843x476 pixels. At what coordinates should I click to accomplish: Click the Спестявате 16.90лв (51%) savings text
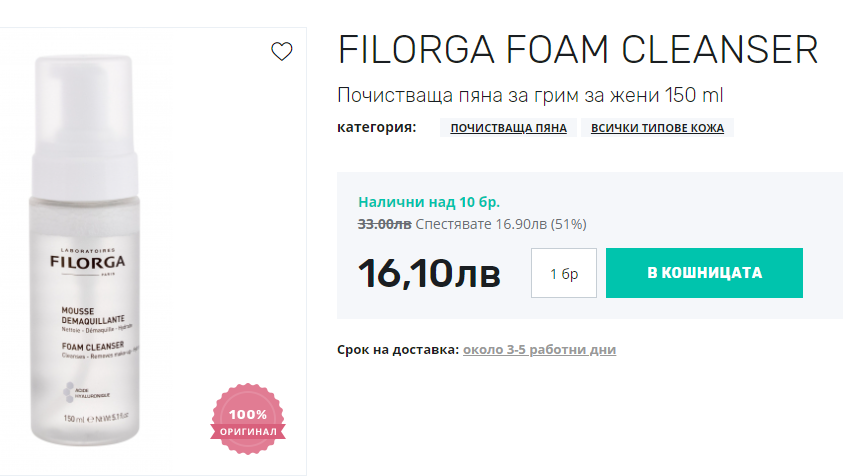(500, 224)
